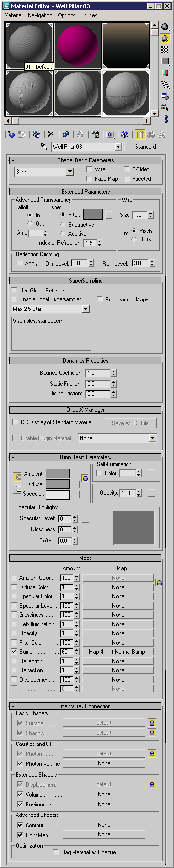Select the Sample Type sphere icon

coord(165,27)
